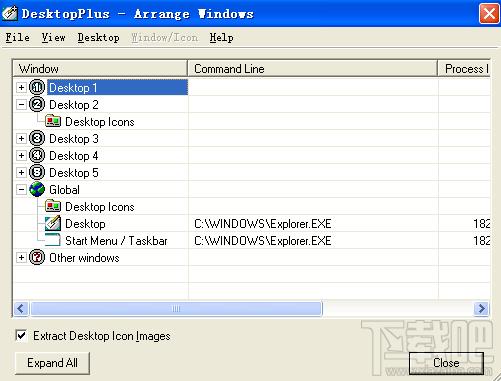The width and height of the screenshot is (501, 381).
Task: Select the Other windows label
Action: pos(84,257)
